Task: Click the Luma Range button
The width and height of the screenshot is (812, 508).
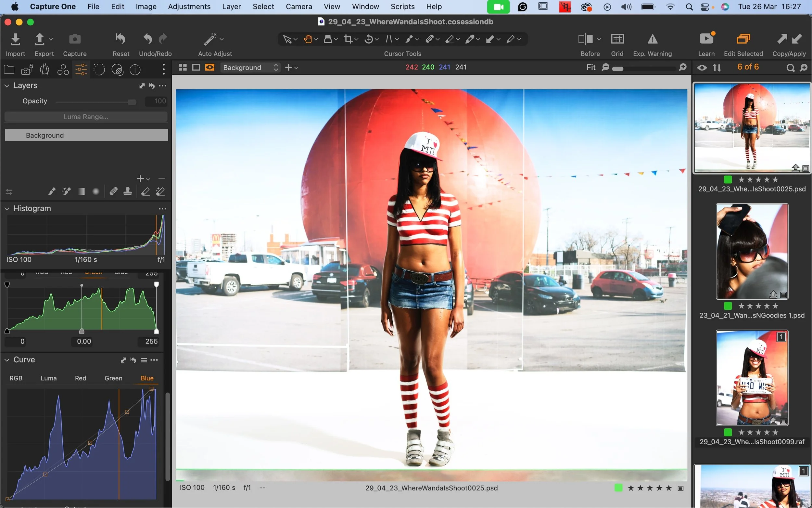Action: pos(86,117)
